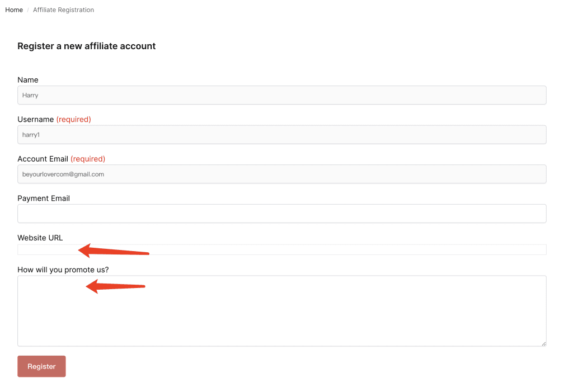Click the Username field containing harry1
This screenshot has width=573, height=392.
[281, 135]
